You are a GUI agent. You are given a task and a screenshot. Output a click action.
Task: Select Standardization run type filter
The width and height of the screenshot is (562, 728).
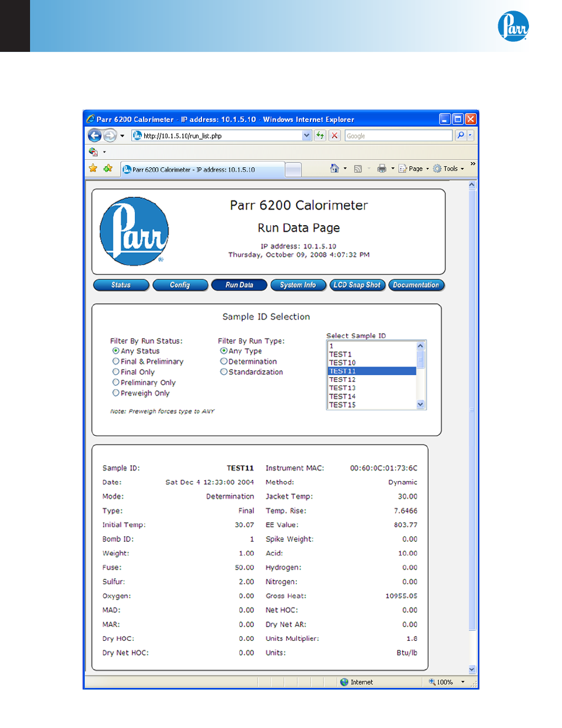point(224,372)
